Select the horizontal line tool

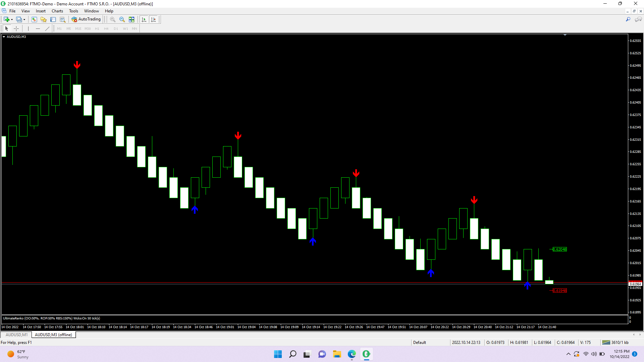tap(38, 28)
